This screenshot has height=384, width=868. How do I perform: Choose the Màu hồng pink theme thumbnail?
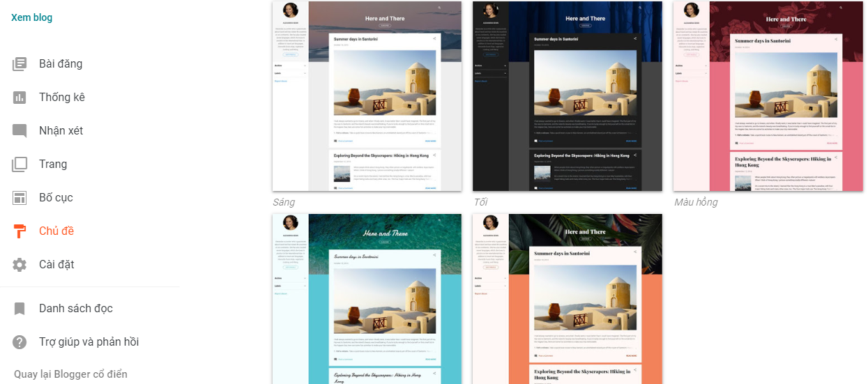click(768, 96)
